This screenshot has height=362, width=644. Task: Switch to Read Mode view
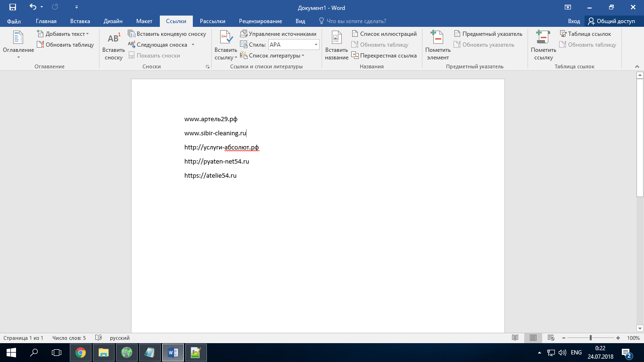[x=515, y=338]
